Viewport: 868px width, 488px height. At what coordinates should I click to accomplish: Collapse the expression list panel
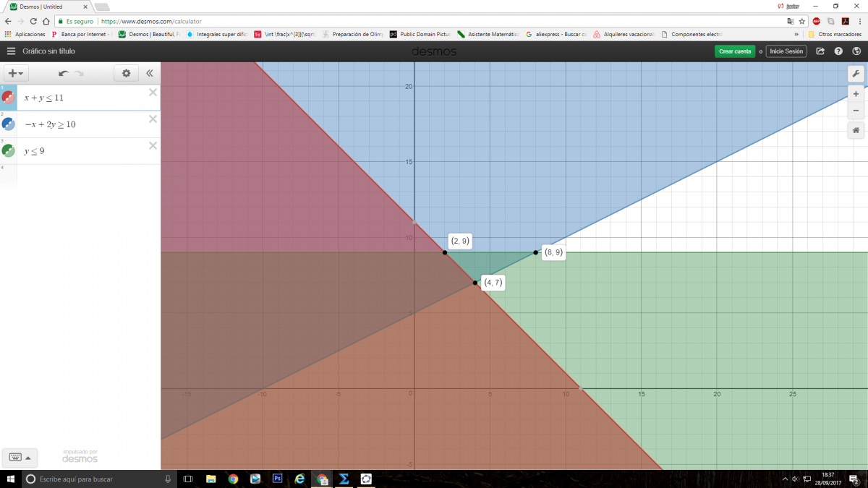[x=150, y=73]
